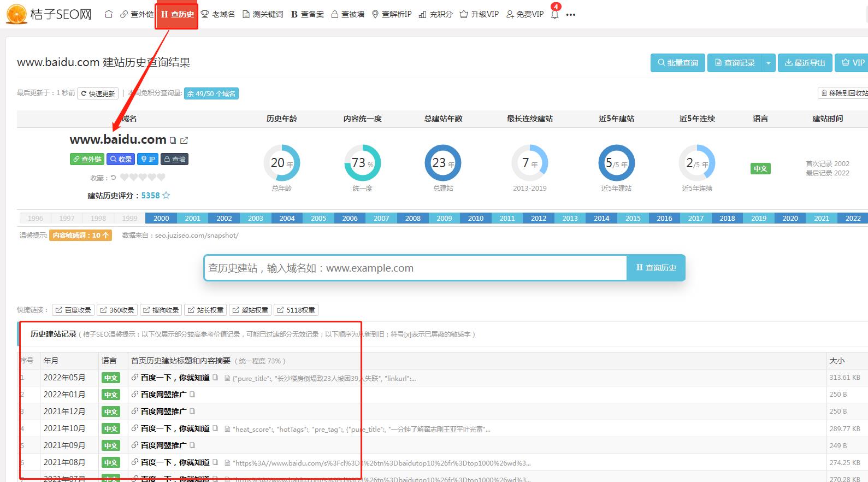Open the three-dot more menu
Image resolution: width=868 pixels, height=482 pixels.
point(571,15)
